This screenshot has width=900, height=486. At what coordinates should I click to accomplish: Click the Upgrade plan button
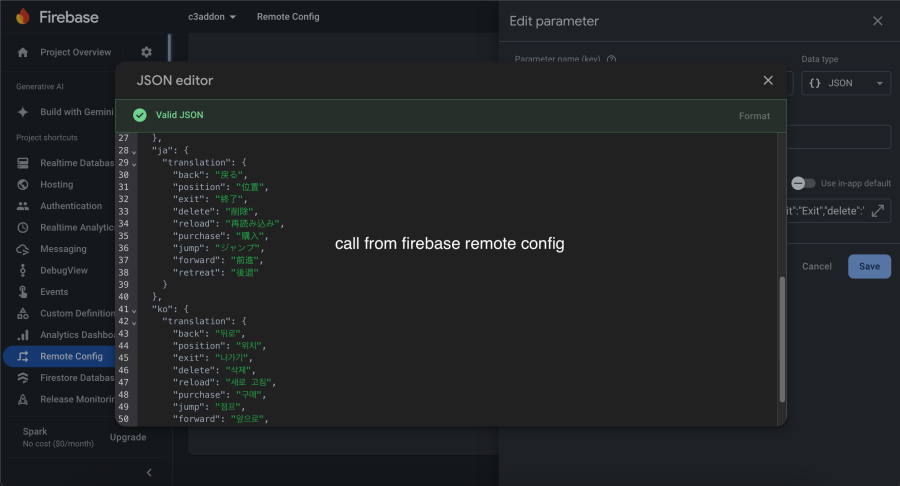128,437
